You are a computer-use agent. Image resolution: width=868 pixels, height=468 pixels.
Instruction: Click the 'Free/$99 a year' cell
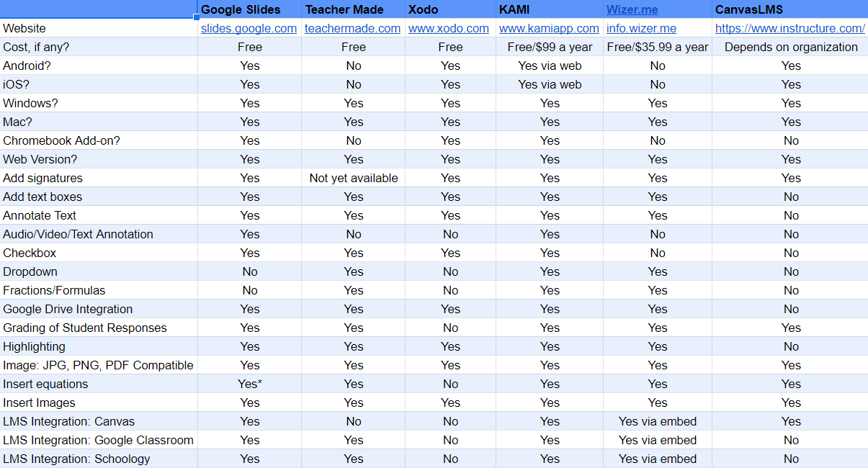pyautogui.click(x=550, y=47)
